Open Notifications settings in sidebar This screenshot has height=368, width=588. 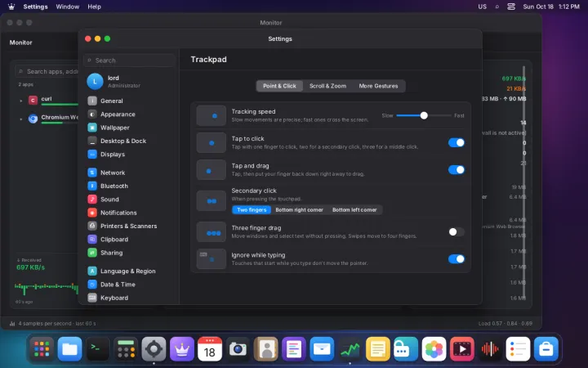129,213
